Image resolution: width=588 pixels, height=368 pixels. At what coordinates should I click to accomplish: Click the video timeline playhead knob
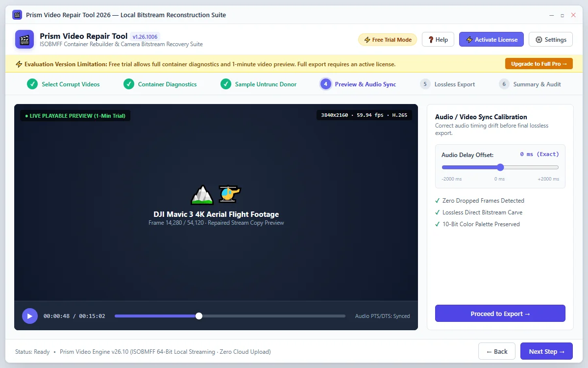click(x=199, y=316)
